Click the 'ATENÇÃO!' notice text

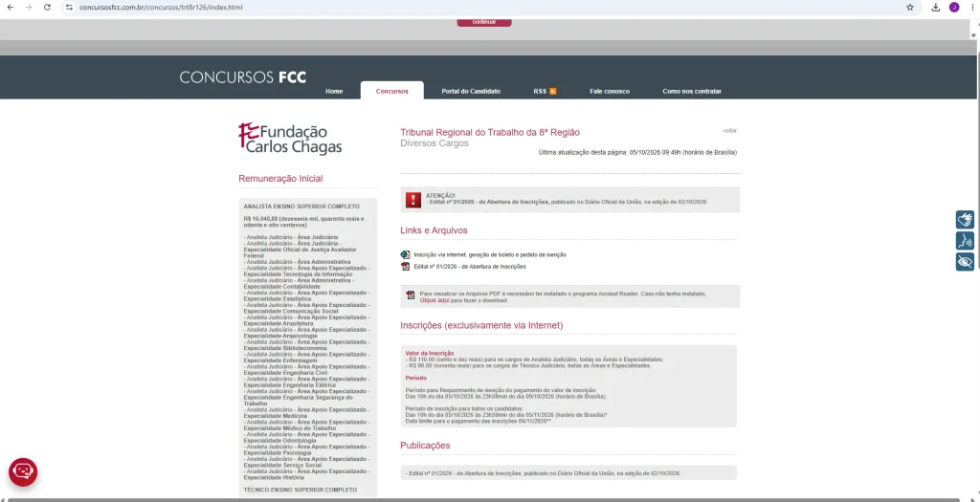click(440, 195)
